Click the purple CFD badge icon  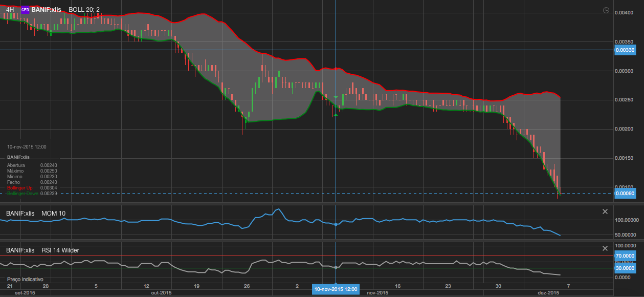25,10
